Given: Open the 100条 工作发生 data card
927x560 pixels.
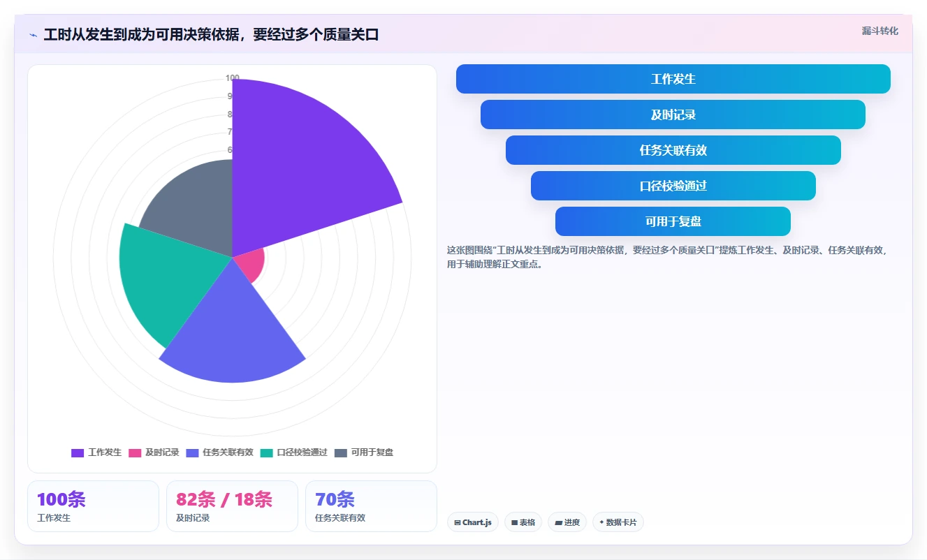Looking at the screenshot, I should [x=93, y=506].
